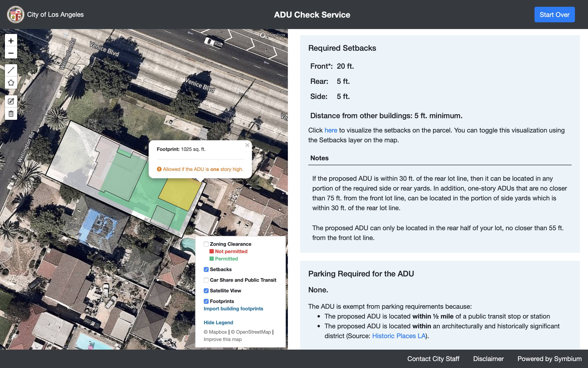This screenshot has height=368, width=588.
Task: Close the Footprint popup
Action: pos(247,145)
